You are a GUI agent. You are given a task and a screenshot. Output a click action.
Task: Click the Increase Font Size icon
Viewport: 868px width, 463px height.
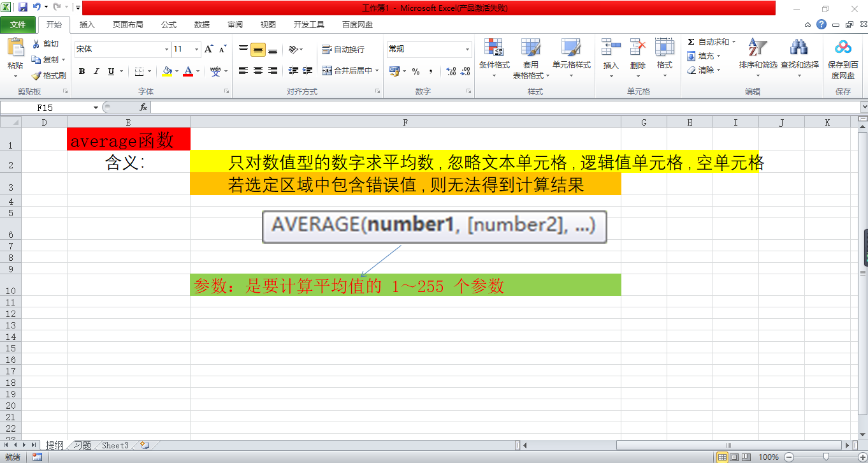point(208,49)
